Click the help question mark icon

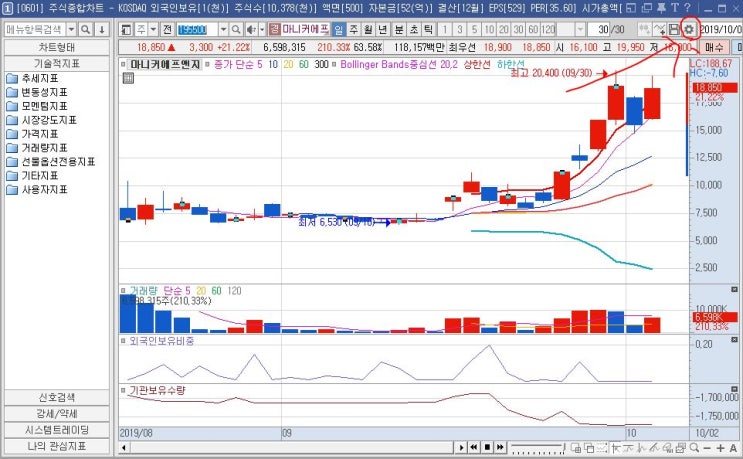click(x=687, y=8)
